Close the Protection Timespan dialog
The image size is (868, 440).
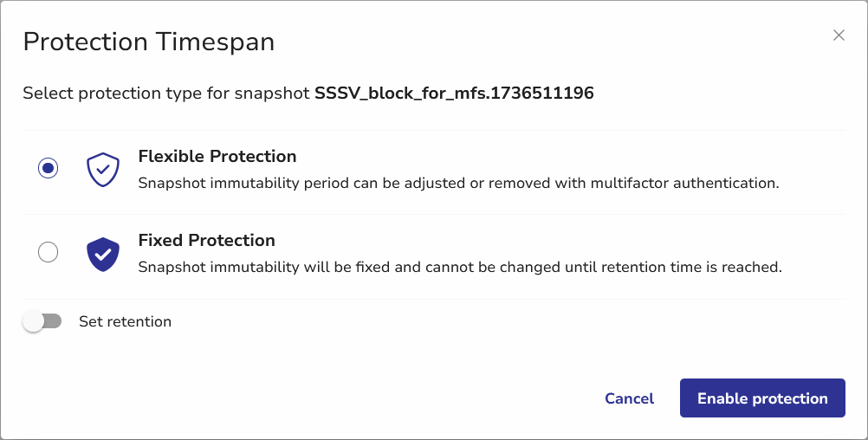pos(839,36)
